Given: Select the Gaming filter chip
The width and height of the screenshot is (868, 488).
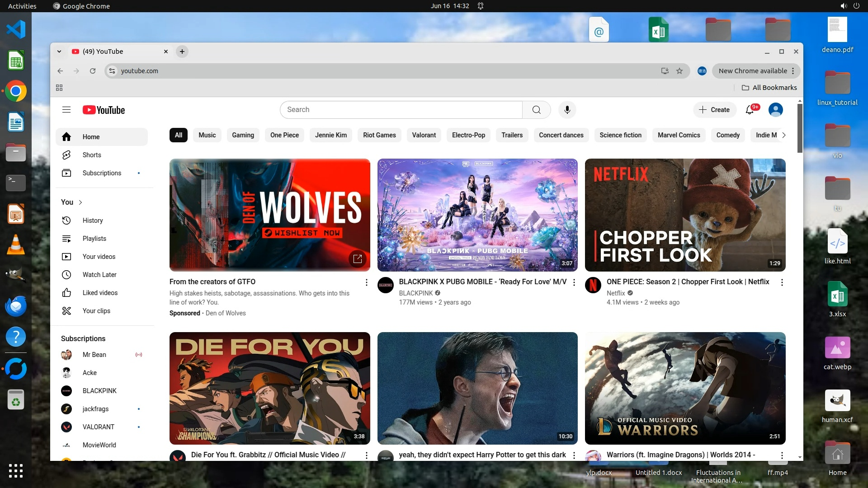Looking at the screenshot, I should [243, 135].
